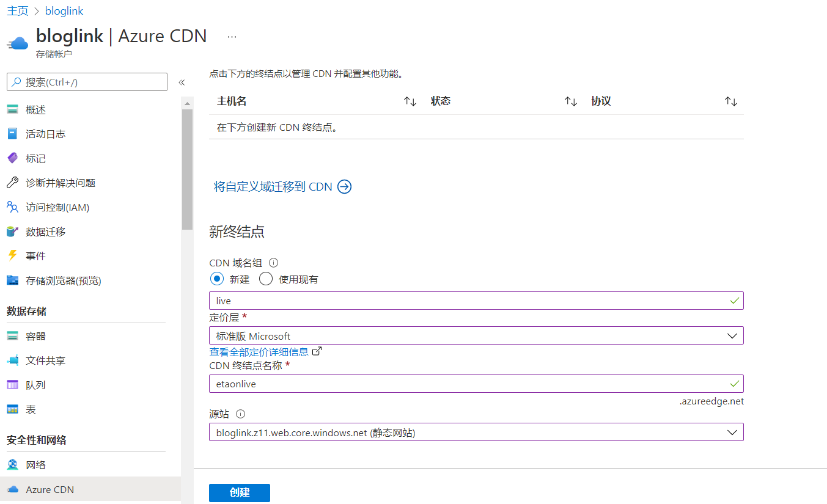
Task: Sort the table by 状态 arrows
Action: click(x=571, y=101)
